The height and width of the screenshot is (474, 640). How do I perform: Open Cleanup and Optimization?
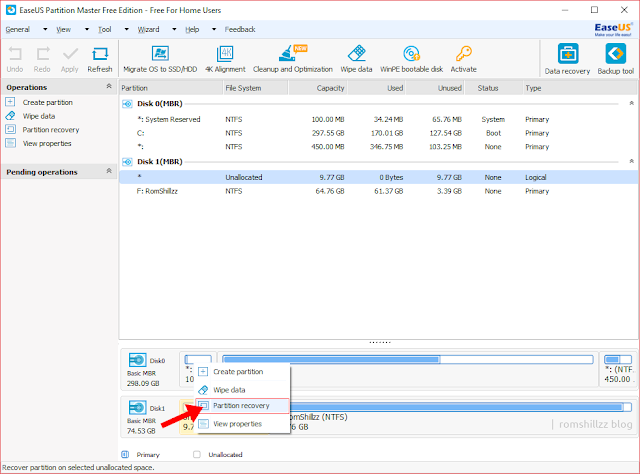[293, 59]
